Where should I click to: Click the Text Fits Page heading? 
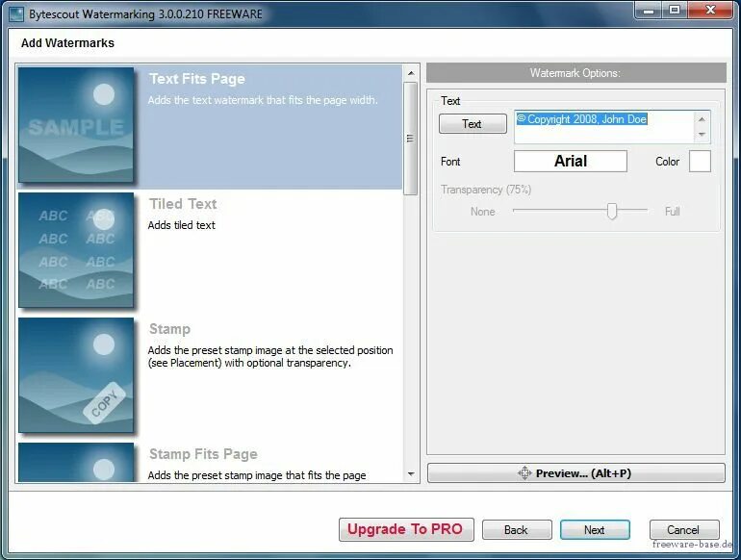pos(197,79)
